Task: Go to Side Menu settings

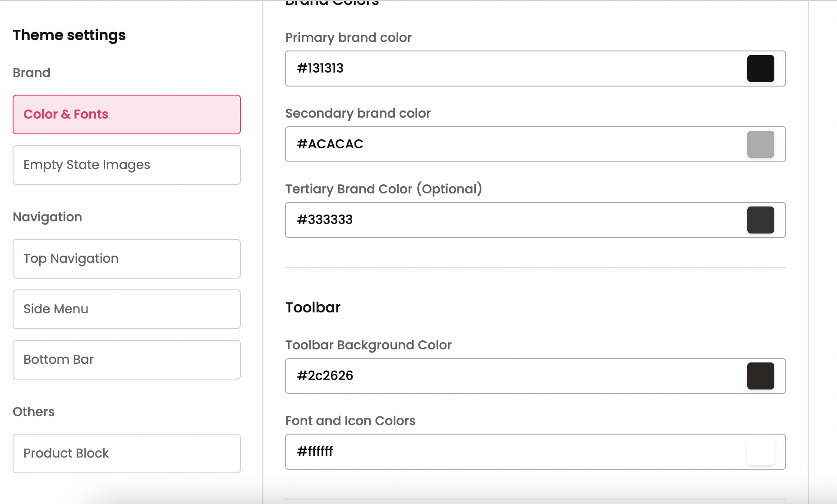Action: pos(126,309)
